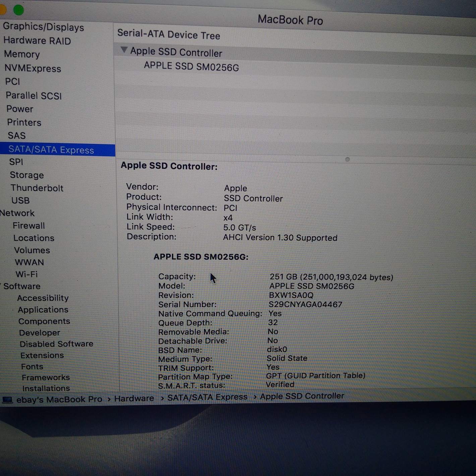Click GPT (GUID Partition Table) value
The height and width of the screenshot is (476, 476).
[x=315, y=375]
